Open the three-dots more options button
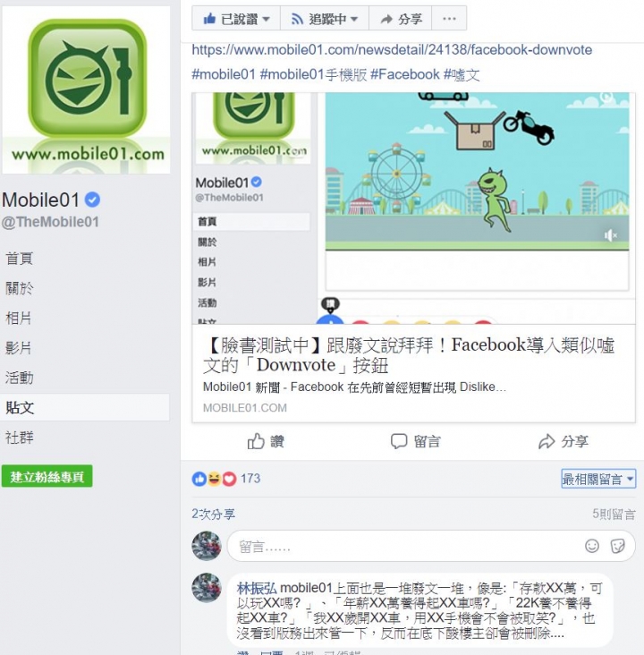Screen dimensions: 644x655 pos(449,19)
